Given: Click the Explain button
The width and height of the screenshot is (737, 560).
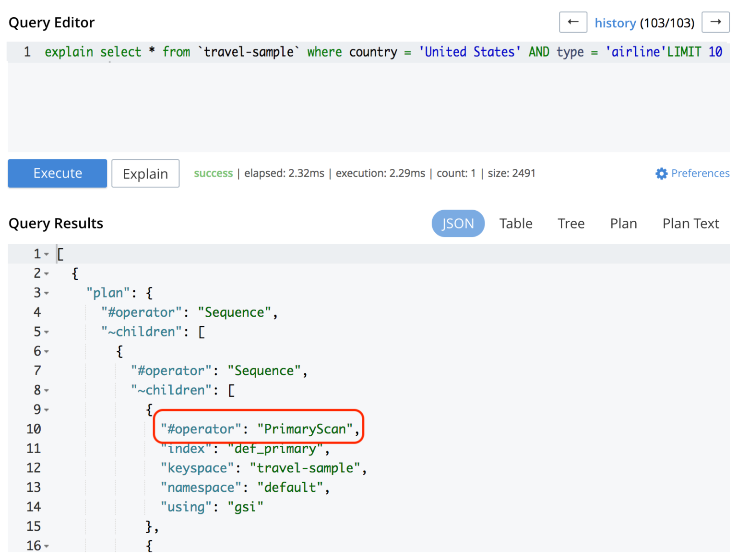Looking at the screenshot, I should click(x=145, y=173).
